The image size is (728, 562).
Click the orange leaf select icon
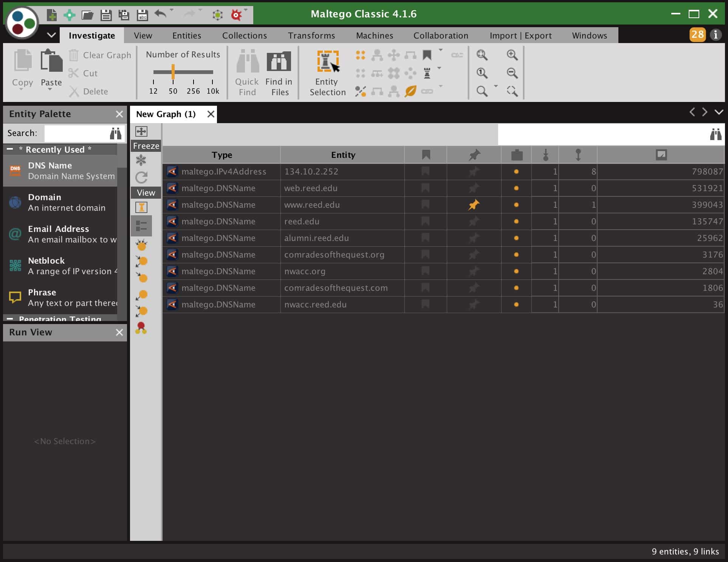pos(410,91)
